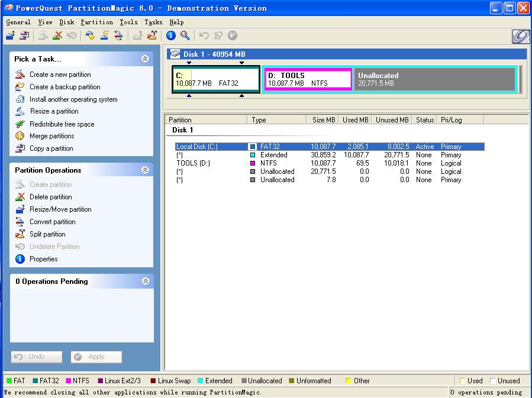
Task: Select the Extended partition row
Action: click(x=330, y=155)
